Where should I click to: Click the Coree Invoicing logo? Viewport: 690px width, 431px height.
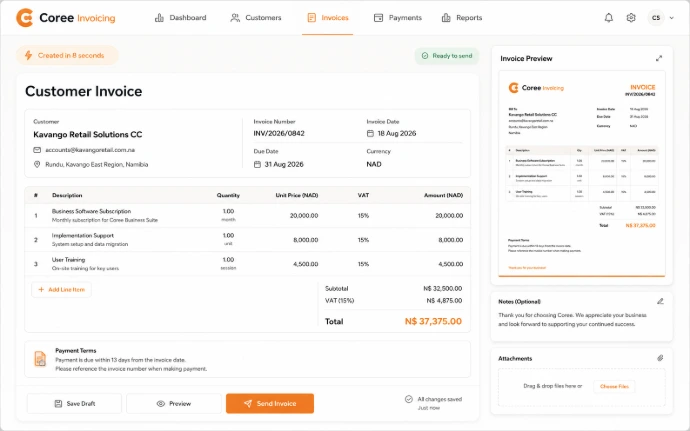66,18
